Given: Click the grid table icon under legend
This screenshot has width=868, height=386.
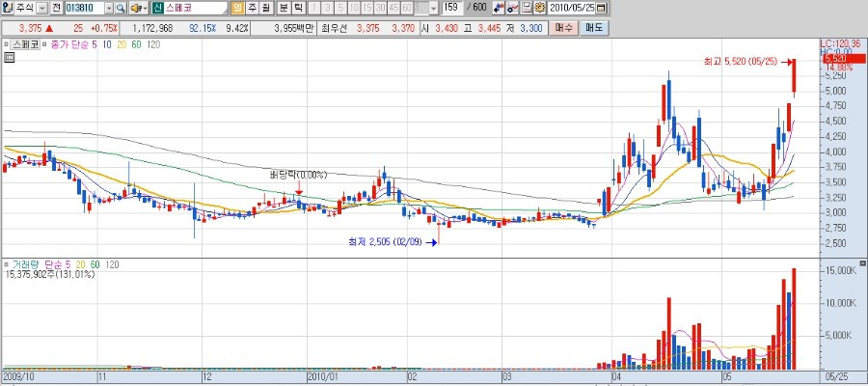Looking at the screenshot, I should 9,57.
